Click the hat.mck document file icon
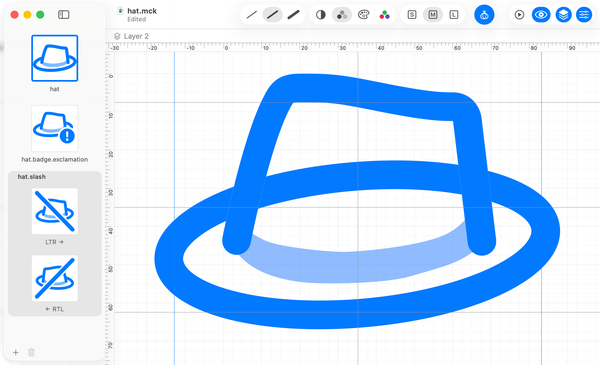Viewport: 600px width, 365px height. tap(121, 11)
